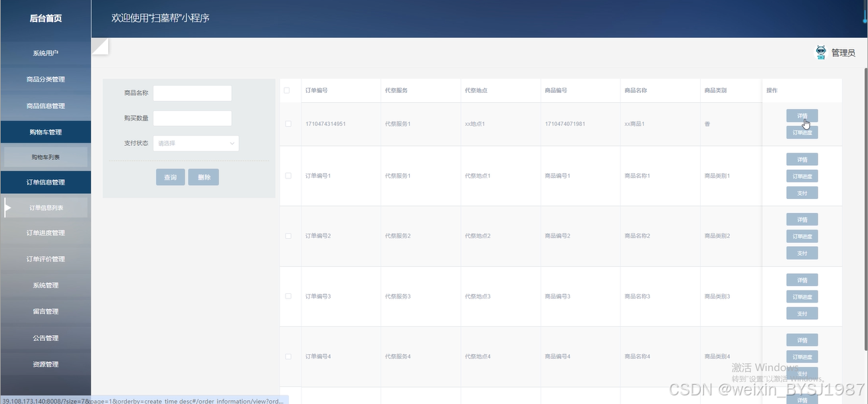Screen dimensions: 868x404
Task: Open the 系统用户 sidebar menu
Action: click(46, 53)
